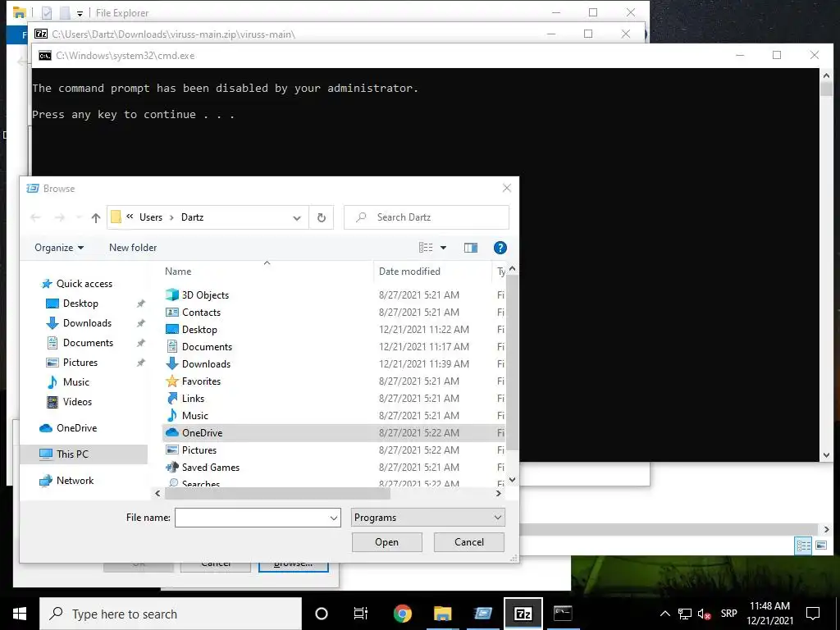Click the Open button
840x630 pixels.
[x=387, y=542]
